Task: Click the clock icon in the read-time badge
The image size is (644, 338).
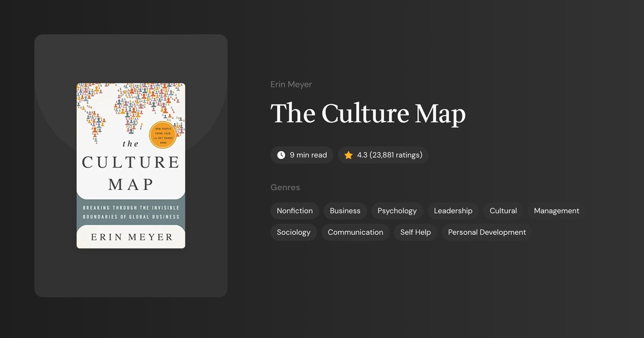Action: [x=281, y=155]
